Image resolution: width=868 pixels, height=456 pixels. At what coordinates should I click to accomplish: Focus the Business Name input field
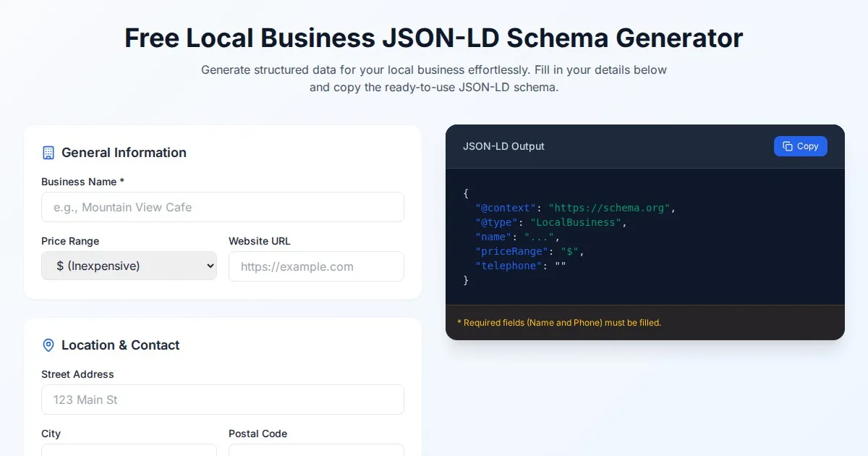pos(222,207)
